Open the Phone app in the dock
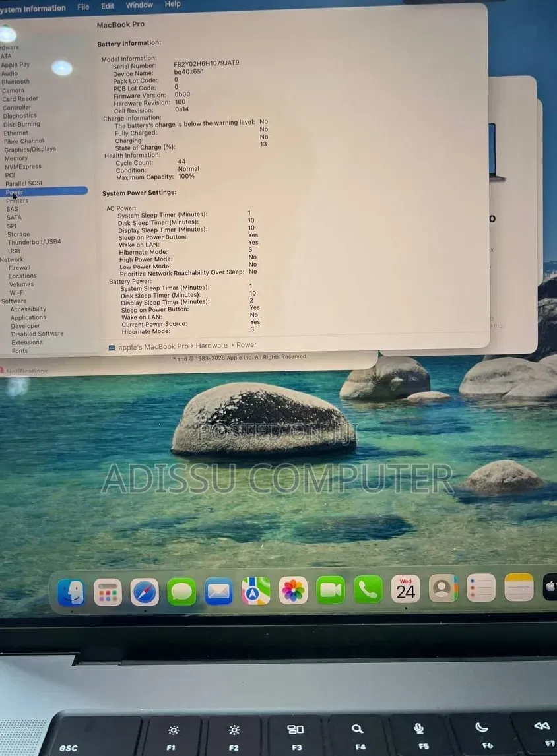The width and height of the screenshot is (557, 756). pyautogui.click(x=368, y=589)
